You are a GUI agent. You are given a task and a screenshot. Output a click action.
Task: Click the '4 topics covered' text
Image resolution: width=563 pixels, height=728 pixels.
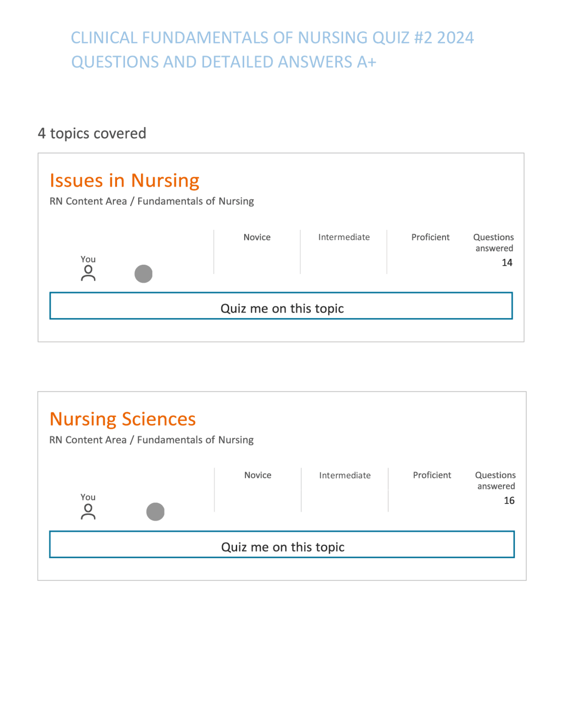click(92, 134)
